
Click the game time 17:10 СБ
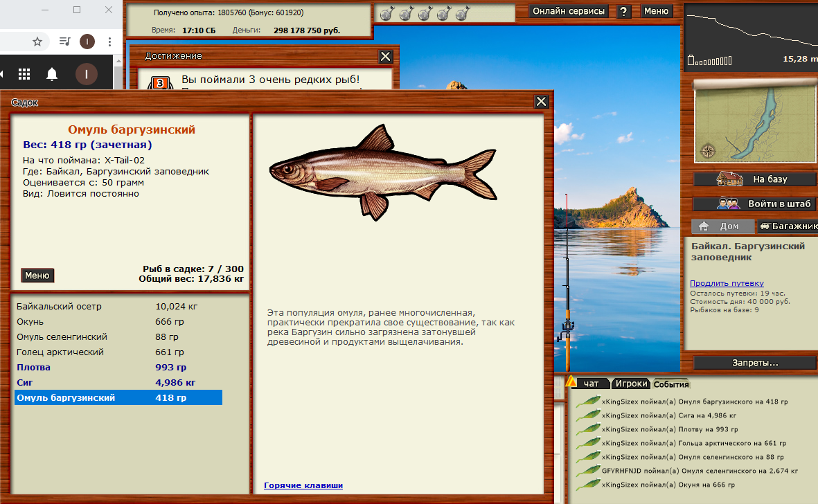tap(199, 30)
